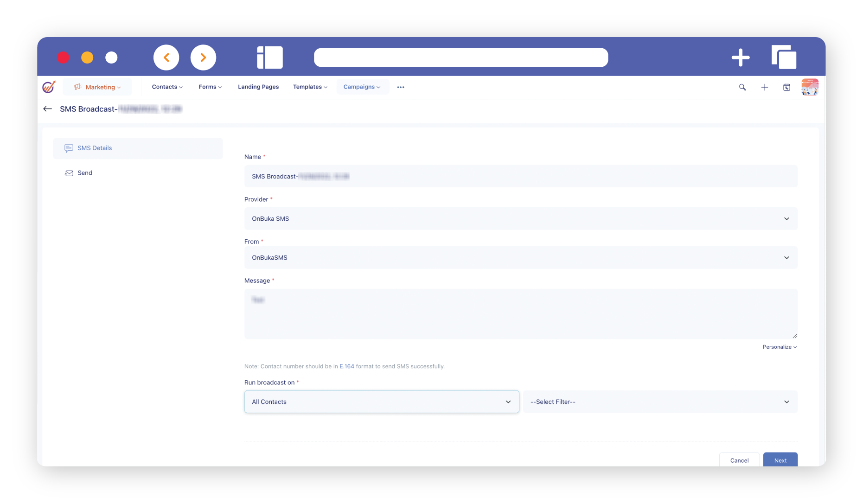Image resolution: width=863 pixels, height=504 pixels.
Task: Click the browser sidebar panel icon
Action: (270, 57)
